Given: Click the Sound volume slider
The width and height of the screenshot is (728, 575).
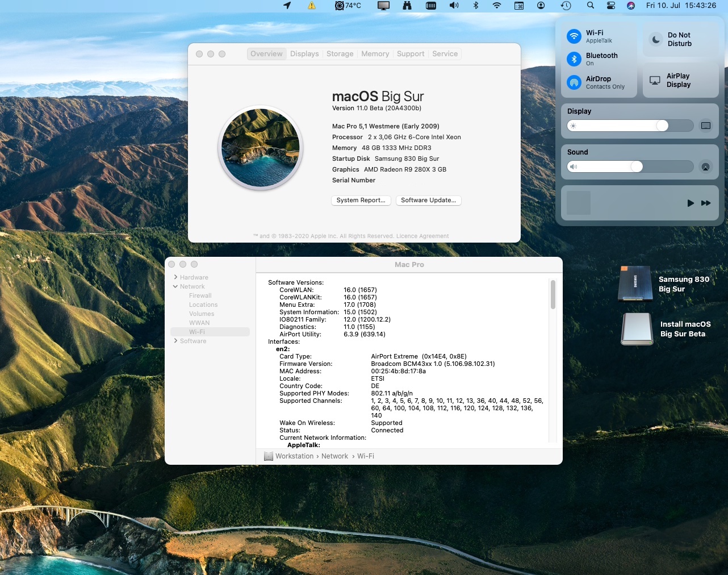Looking at the screenshot, I should point(630,166).
